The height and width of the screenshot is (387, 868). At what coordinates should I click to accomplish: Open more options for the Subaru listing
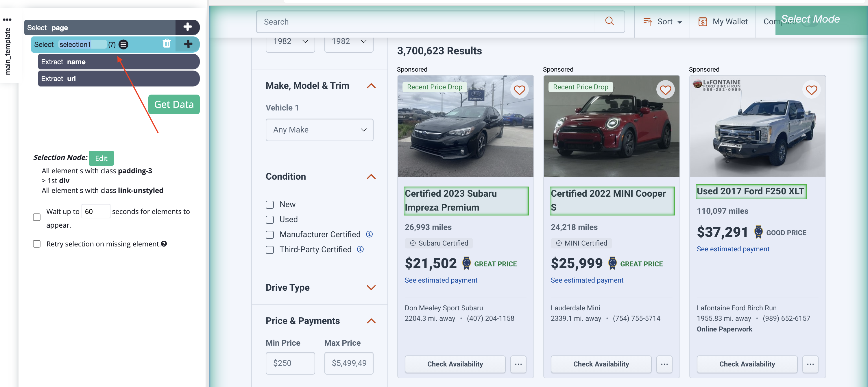tap(518, 364)
